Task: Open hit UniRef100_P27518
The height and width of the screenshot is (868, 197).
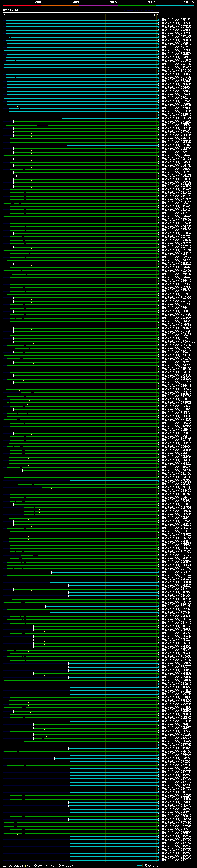Action: [x=177, y=338]
